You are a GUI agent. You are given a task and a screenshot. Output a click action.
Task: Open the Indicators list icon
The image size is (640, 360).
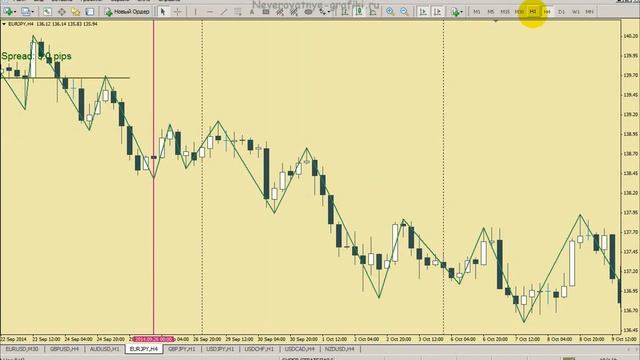pos(455,12)
